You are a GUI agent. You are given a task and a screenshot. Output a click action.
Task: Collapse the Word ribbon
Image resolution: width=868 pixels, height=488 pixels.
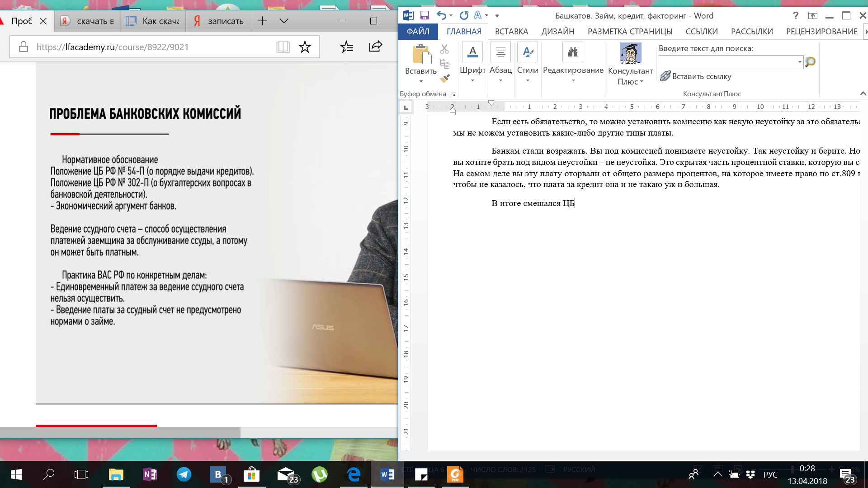[x=863, y=94]
